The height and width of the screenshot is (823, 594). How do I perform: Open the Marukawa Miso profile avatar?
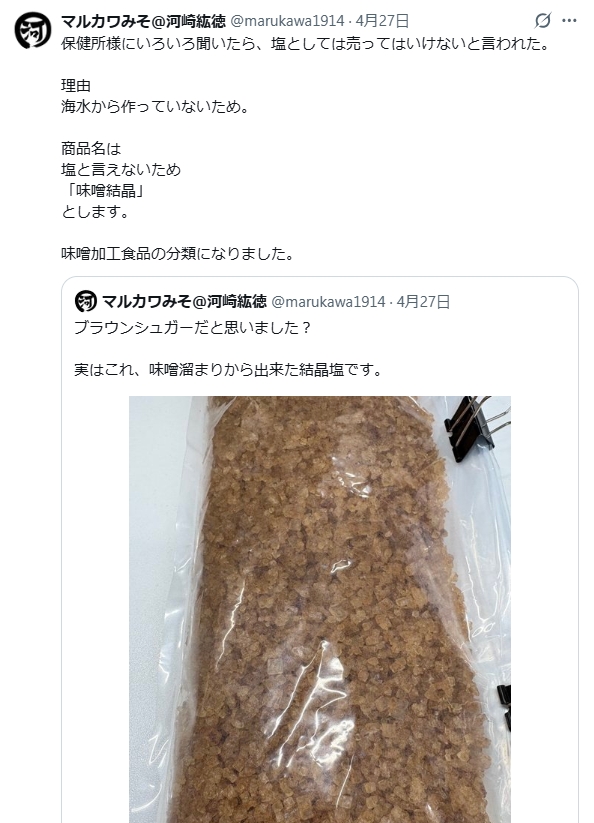point(33,31)
